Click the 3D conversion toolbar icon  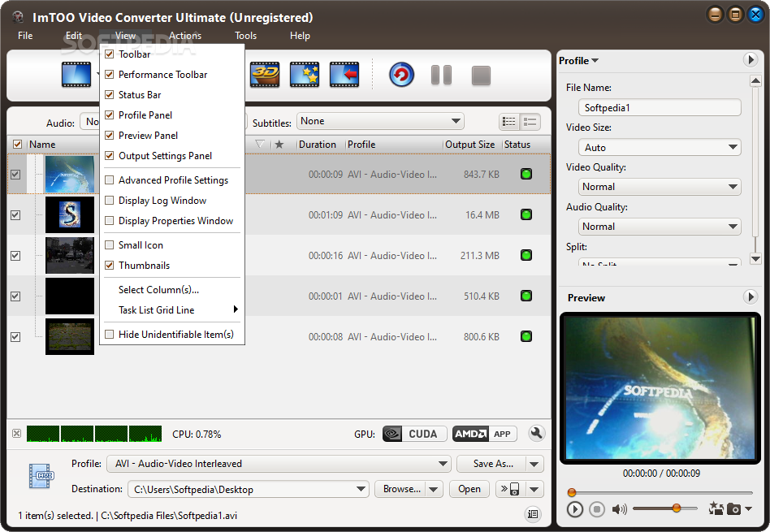[265, 75]
